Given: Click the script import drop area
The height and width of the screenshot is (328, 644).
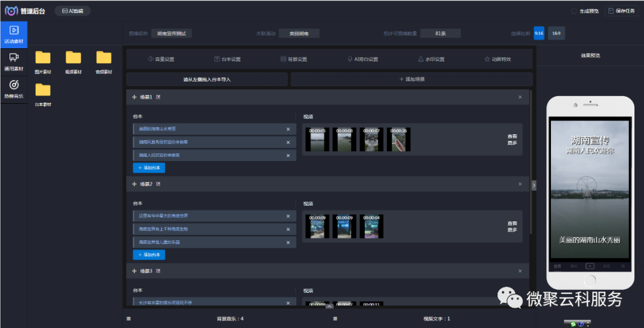Looking at the screenshot, I should 207,79.
